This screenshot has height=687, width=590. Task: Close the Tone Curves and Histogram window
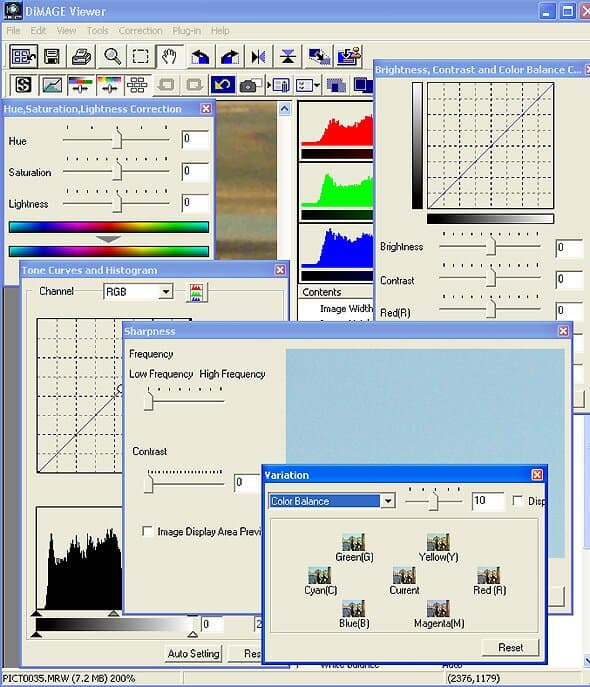[x=280, y=270]
